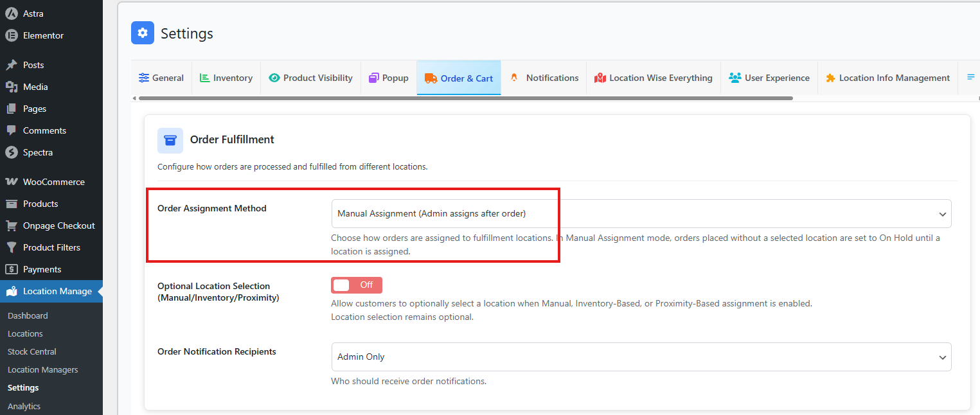Image resolution: width=980 pixels, height=415 pixels.
Task: Click the Location Manage map icon
Action: click(x=11, y=291)
